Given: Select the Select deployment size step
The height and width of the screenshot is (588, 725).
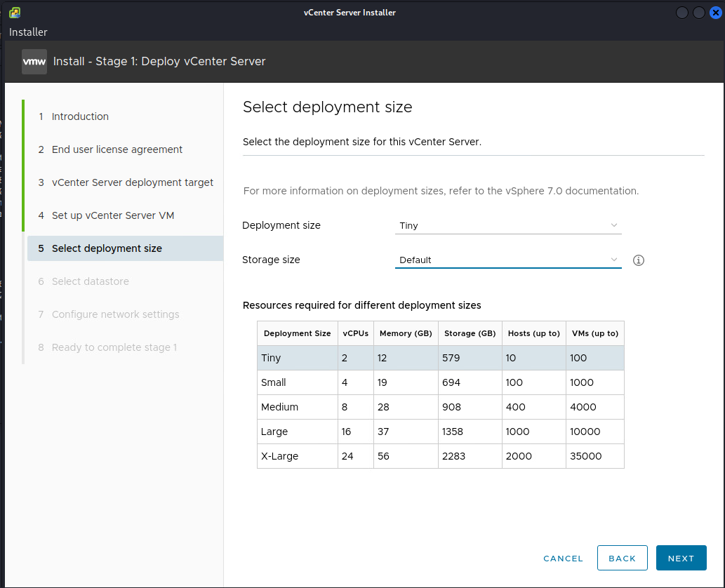Looking at the screenshot, I should coord(107,248).
